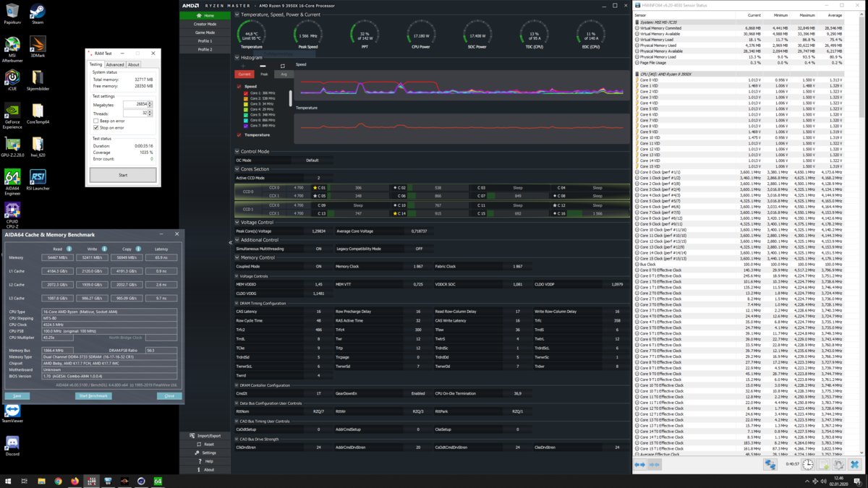Open the AIDA64 Engineer desktop shortcut

click(12, 183)
